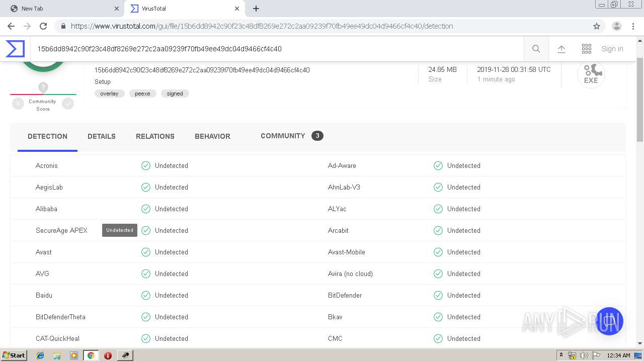
Task: Open a new browser tab with plus
Action: point(256,9)
